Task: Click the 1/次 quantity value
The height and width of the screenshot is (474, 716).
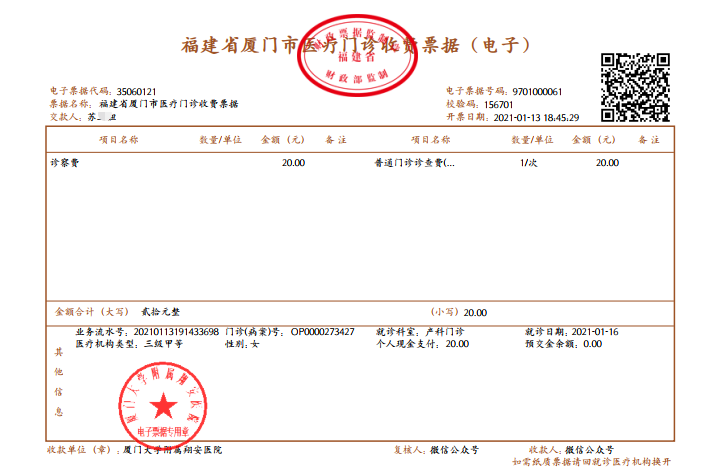Action: (529, 162)
